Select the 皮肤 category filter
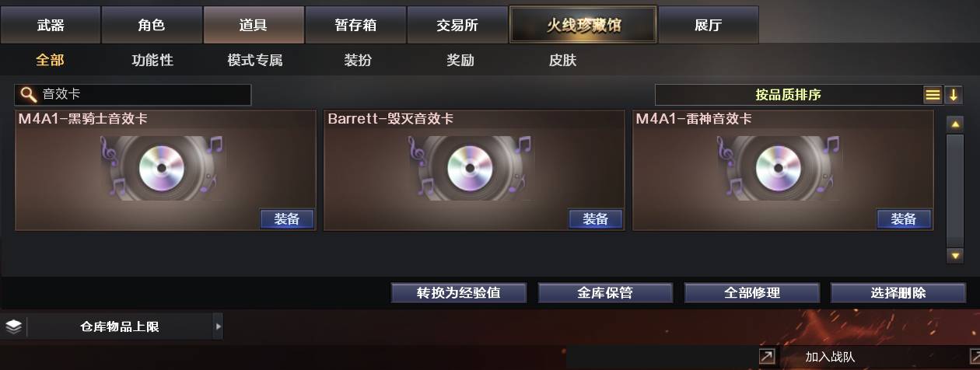Viewport: 980px width, 370px height. coord(562,60)
